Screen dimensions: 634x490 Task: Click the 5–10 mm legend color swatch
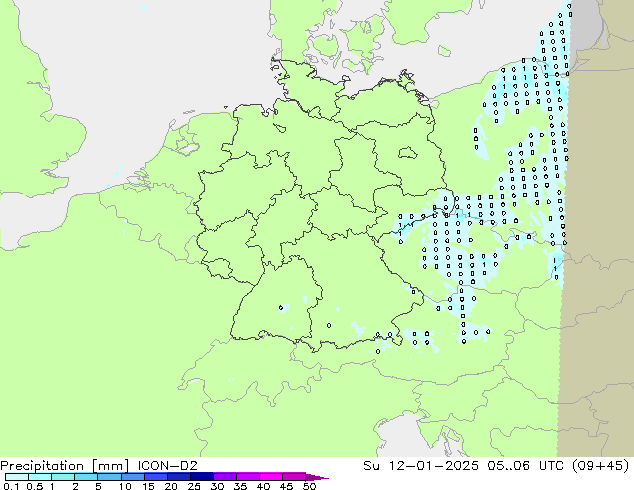click(109, 477)
